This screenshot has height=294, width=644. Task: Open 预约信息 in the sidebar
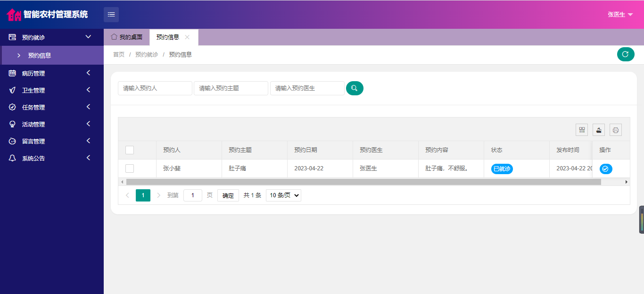point(52,55)
